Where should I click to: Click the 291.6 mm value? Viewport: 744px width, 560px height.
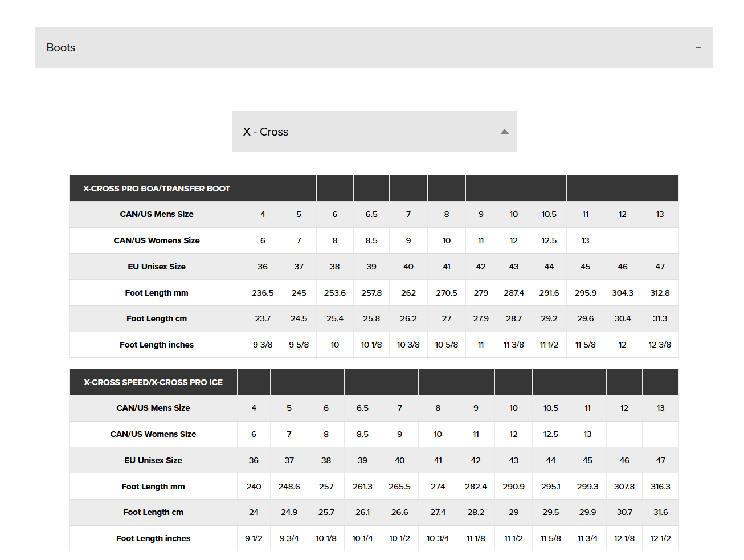coord(549,293)
